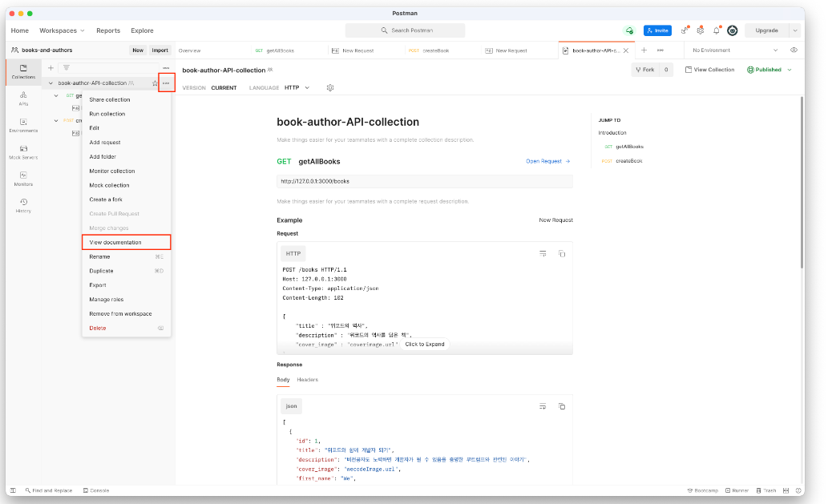Star the book-author-API-collection

coord(155,83)
